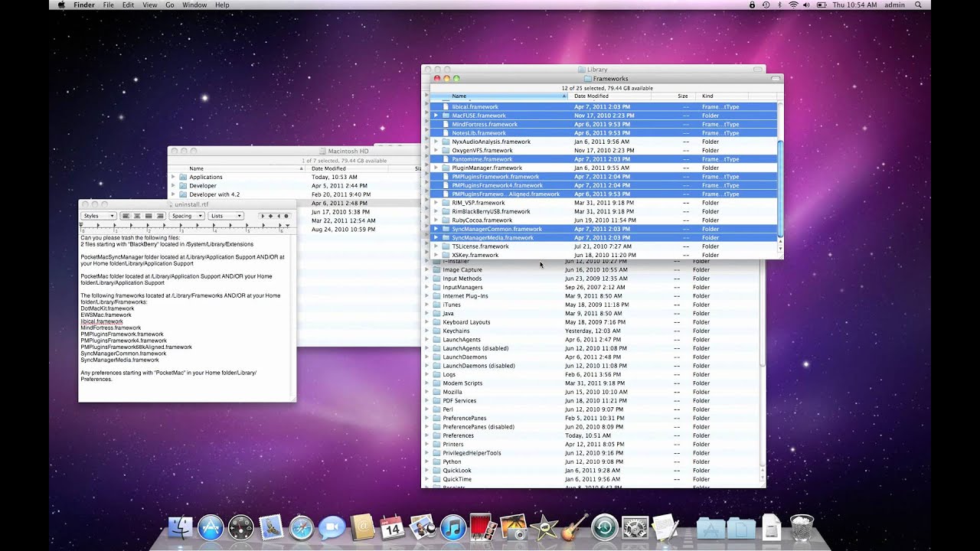Open the Wi-Fi status menu
The width and height of the screenshot is (980, 551).
click(793, 5)
